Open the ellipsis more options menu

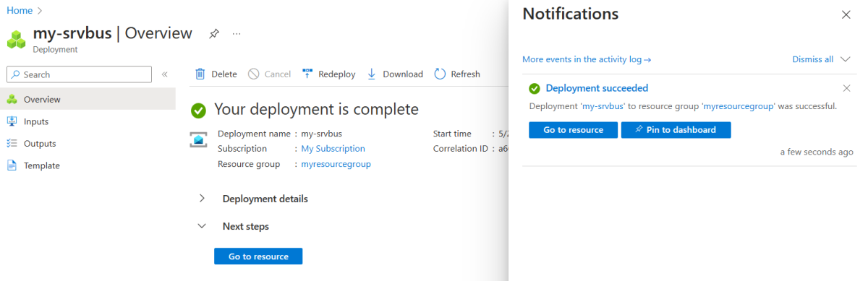[237, 34]
